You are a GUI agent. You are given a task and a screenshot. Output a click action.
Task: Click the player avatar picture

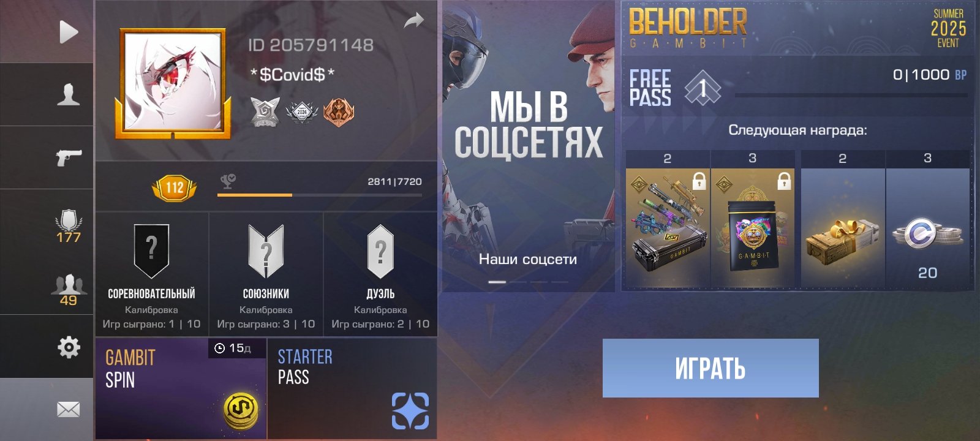[x=173, y=83]
